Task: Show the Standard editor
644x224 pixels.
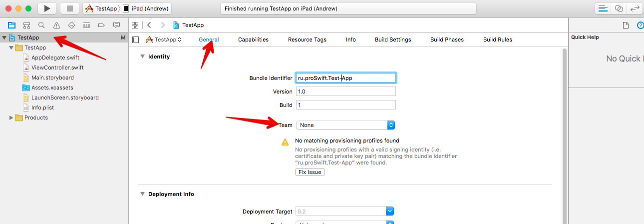Action: point(603,8)
